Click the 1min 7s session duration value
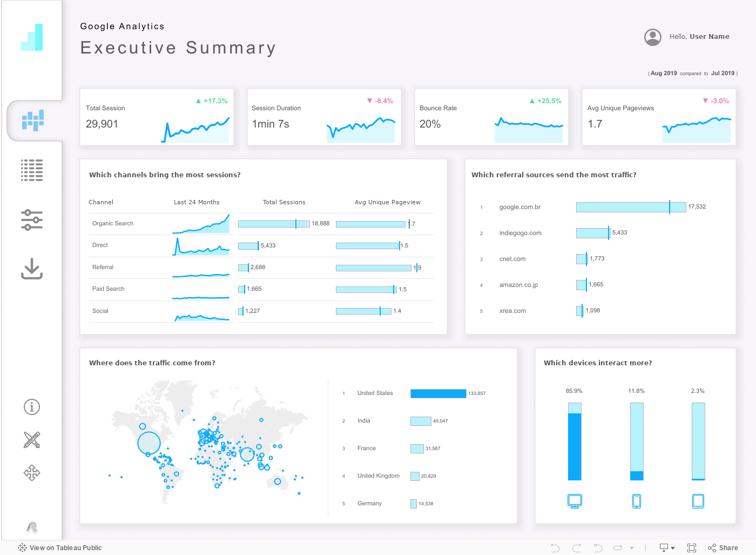756x555 pixels. (271, 124)
